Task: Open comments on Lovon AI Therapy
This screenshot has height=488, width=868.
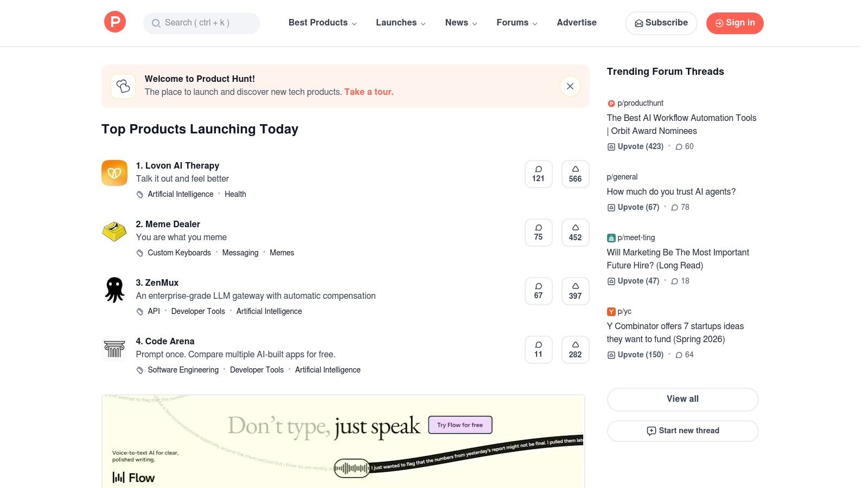Action: pyautogui.click(x=538, y=174)
